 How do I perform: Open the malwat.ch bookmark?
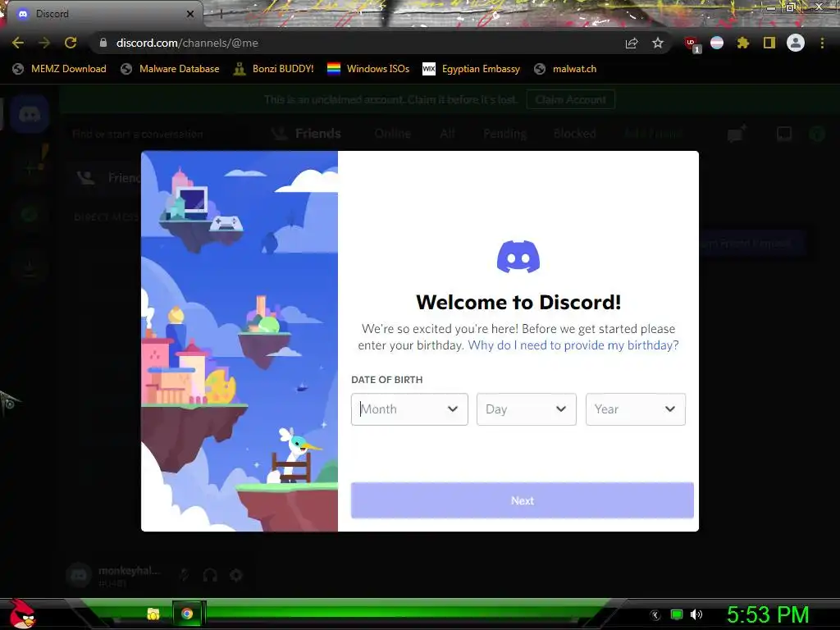tap(566, 69)
